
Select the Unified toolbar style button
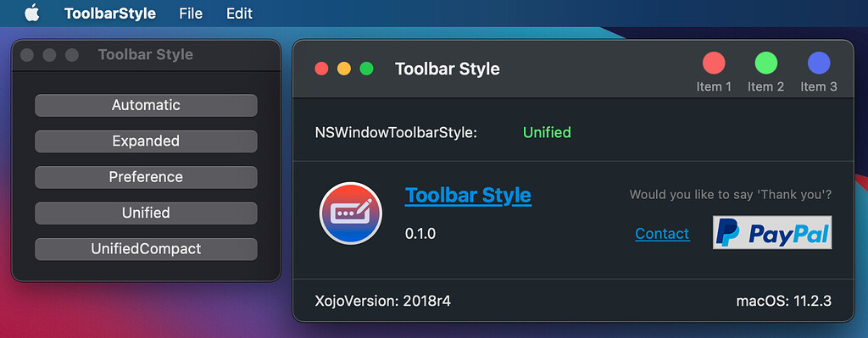pyautogui.click(x=146, y=213)
